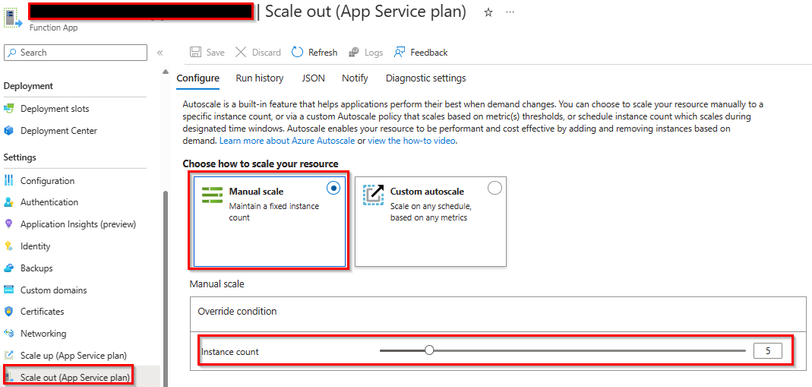Open the JSON tab
Viewport: 812px width, 387px height.
[x=313, y=78]
